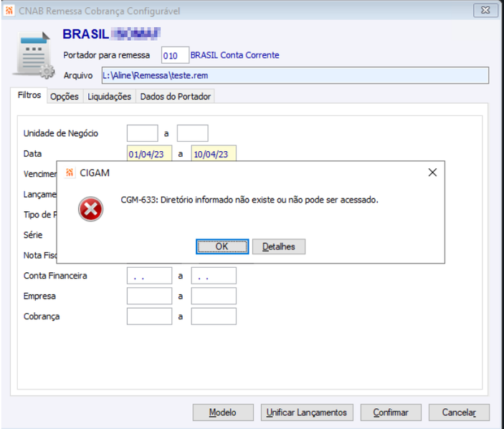Viewport: 504px width, 429px height.
Task: Click the red error icon in dialog
Action: tap(90, 209)
